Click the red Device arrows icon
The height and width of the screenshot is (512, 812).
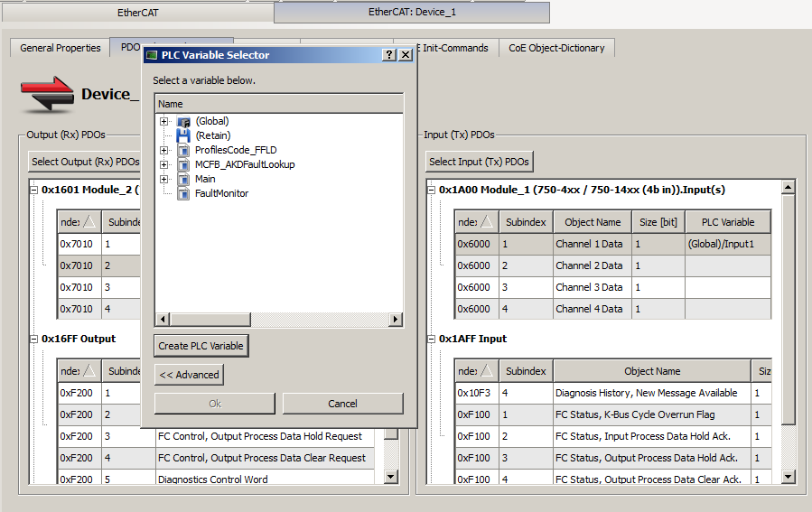point(48,94)
